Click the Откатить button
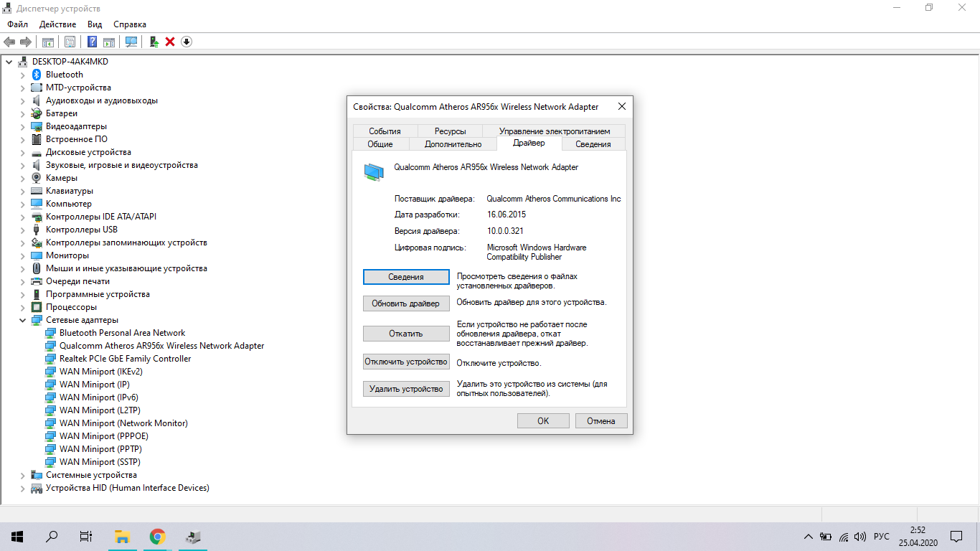This screenshot has width=980, height=551. tap(406, 334)
